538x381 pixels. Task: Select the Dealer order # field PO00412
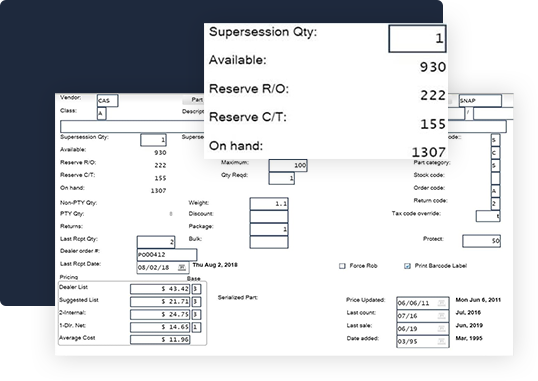tap(167, 255)
